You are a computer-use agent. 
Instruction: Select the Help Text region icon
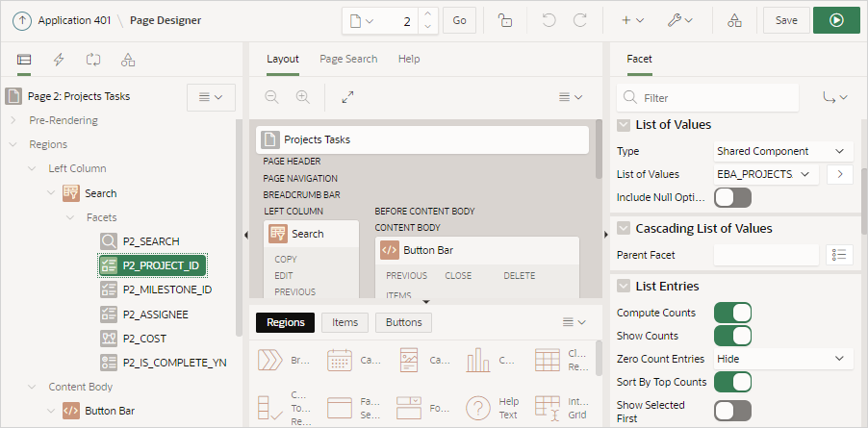pos(478,408)
